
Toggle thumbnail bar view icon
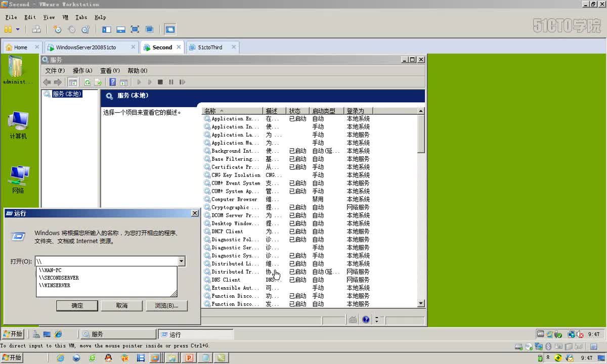click(x=121, y=30)
